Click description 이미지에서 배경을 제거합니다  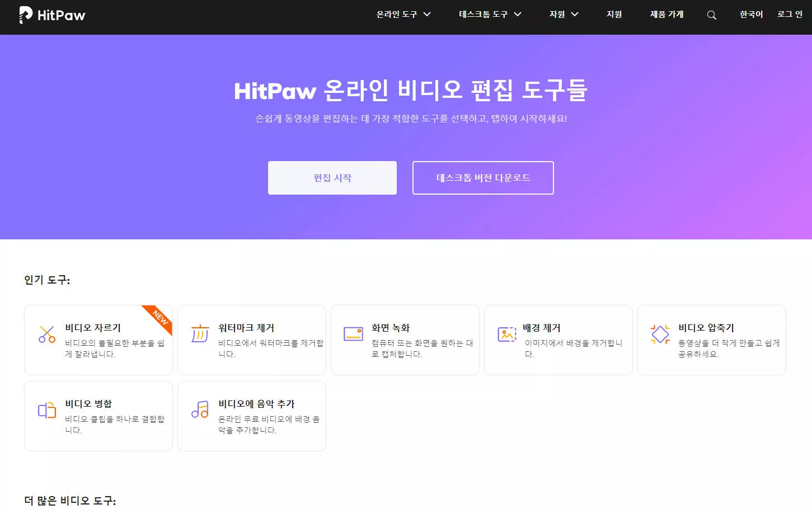(x=574, y=348)
